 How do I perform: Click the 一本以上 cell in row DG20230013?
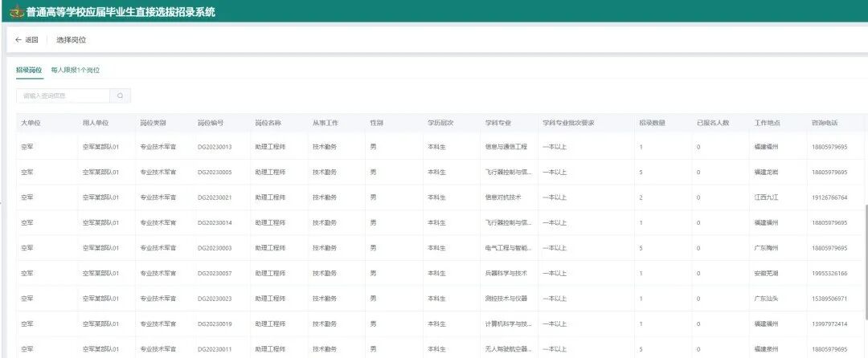point(555,147)
